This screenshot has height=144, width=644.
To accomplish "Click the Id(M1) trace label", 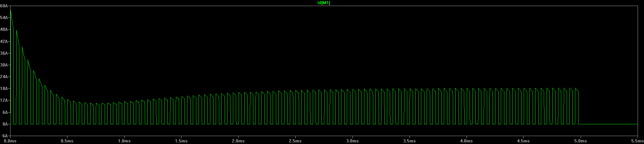I will pyautogui.click(x=324, y=3).
